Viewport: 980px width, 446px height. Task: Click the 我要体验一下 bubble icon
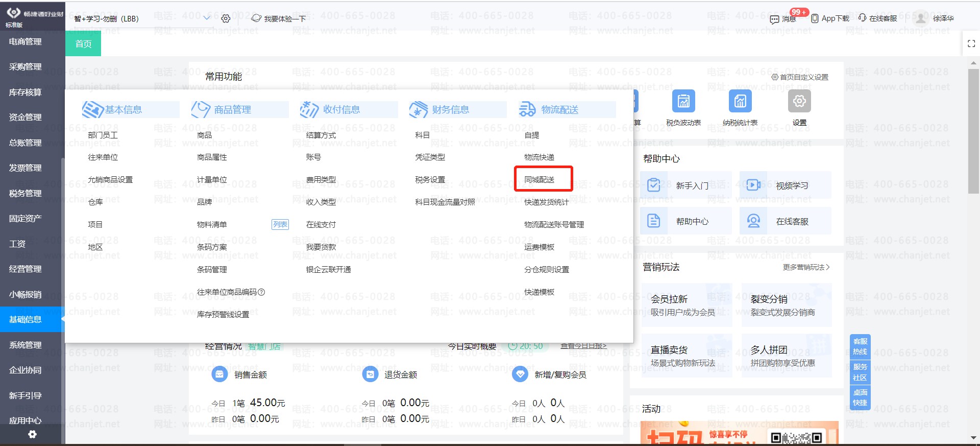[x=256, y=18]
